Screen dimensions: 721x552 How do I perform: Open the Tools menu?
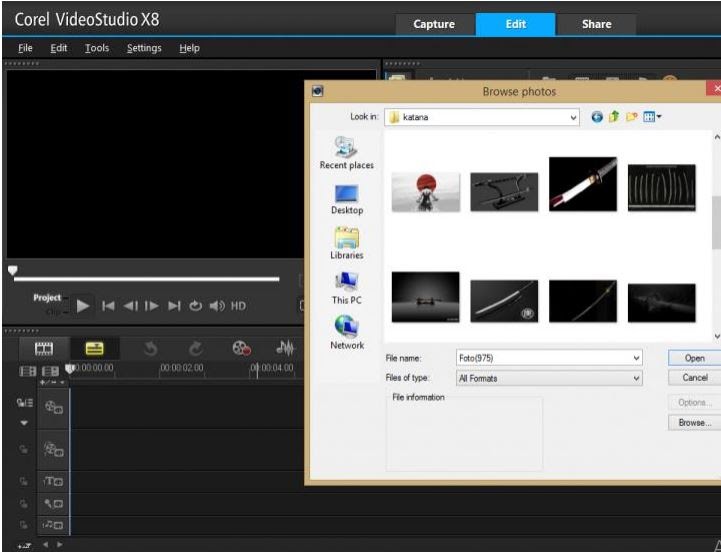point(97,48)
